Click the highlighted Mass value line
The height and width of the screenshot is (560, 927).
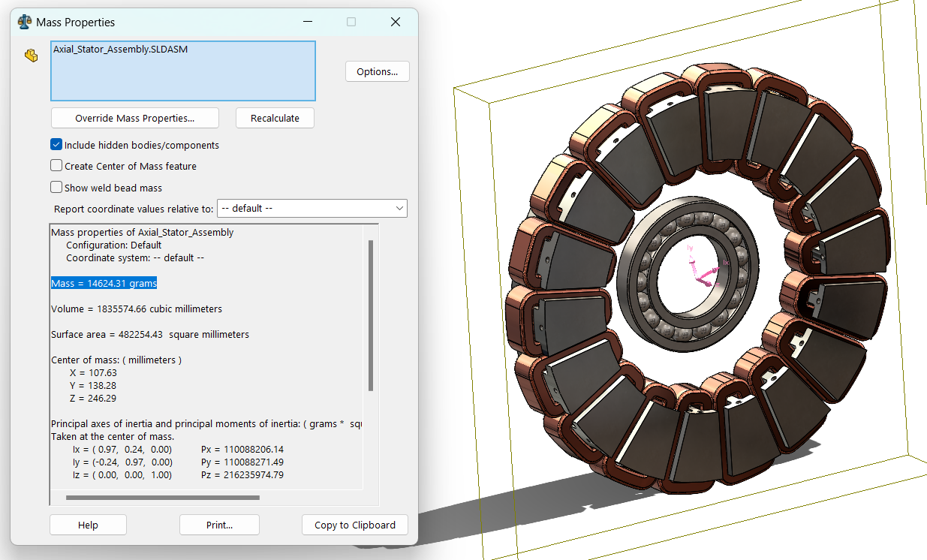point(104,283)
